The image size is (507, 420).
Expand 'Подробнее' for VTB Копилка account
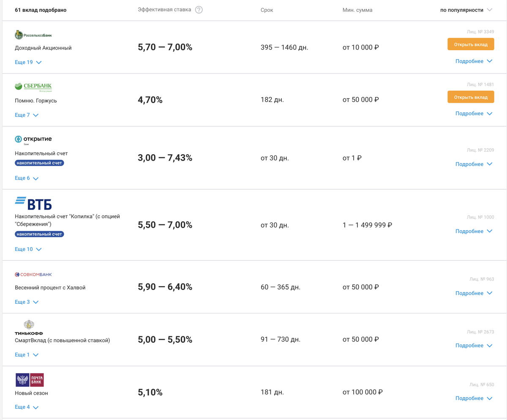(474, 232)
